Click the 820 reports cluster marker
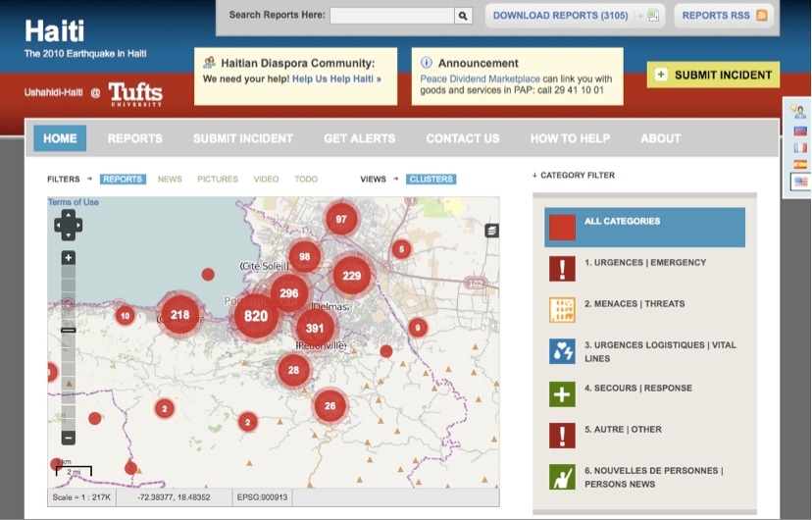 tap(256, 315)
